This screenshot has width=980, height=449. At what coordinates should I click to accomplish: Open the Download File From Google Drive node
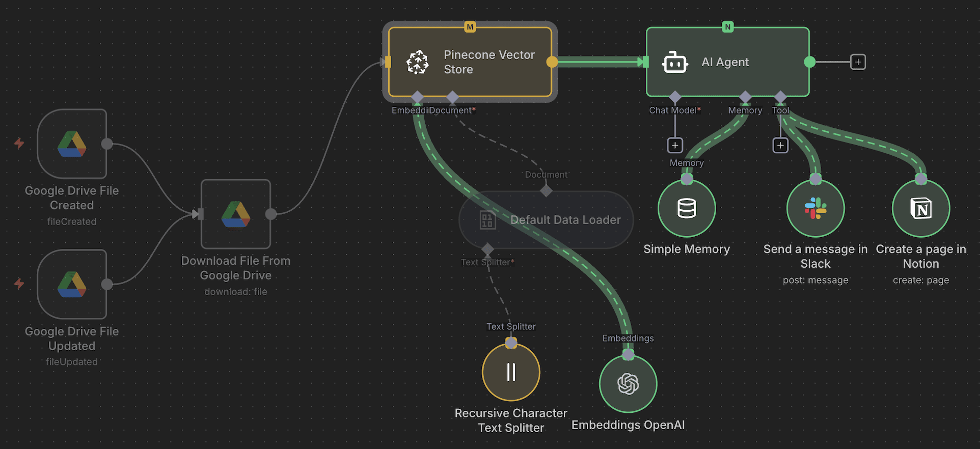[236, 214]
